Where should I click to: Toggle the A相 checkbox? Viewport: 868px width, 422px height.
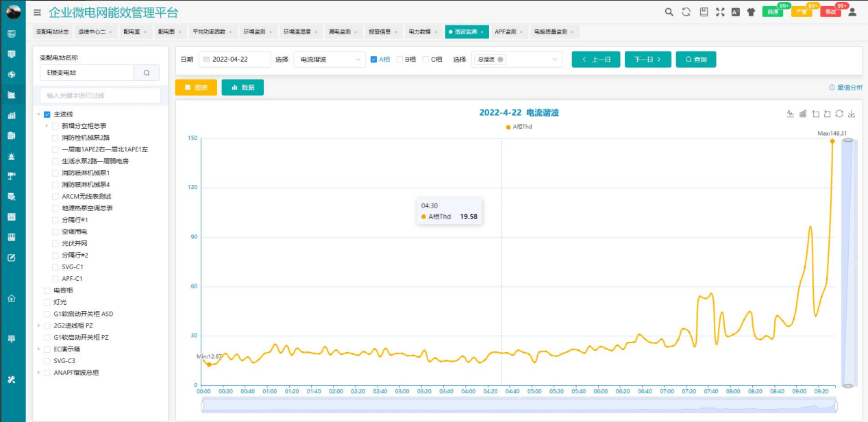coord(373,60)
